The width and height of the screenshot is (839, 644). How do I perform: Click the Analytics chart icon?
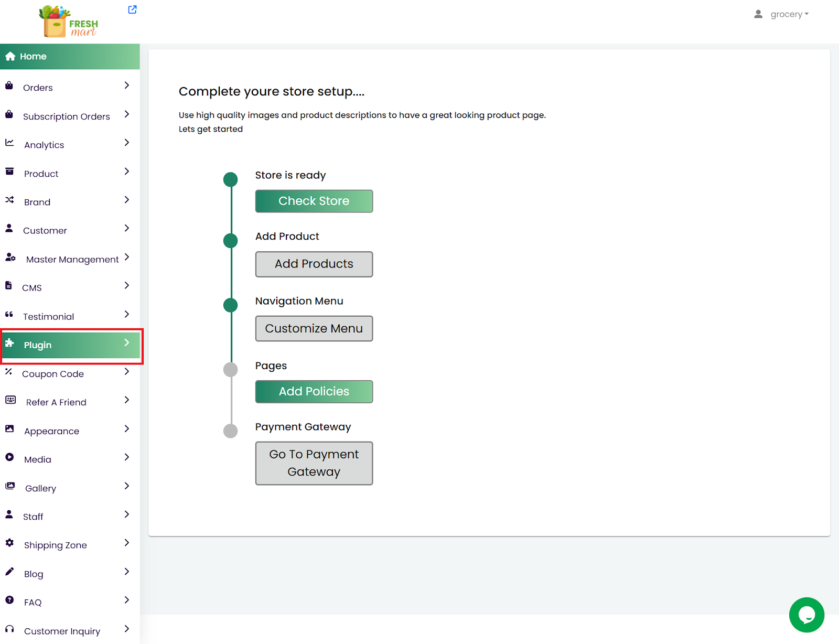[x=9, y=143]
